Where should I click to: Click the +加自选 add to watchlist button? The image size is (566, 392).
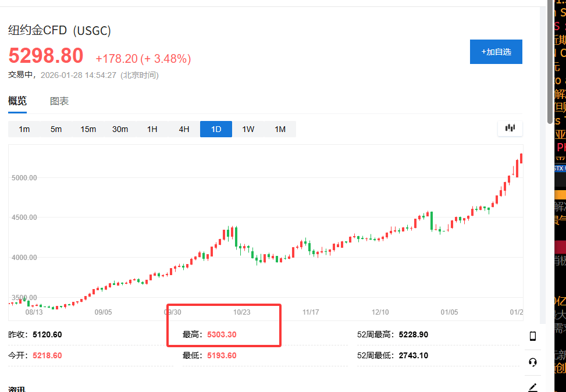pyautogui.click(x=496, y=52)
